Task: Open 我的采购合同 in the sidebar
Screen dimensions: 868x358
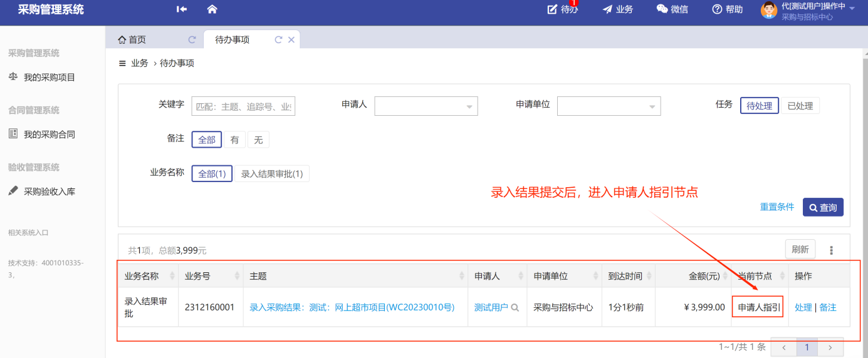Action: (x=50, y=135)
